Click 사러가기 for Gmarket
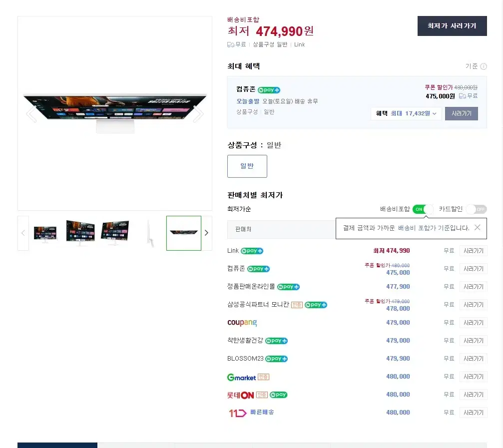 pyautogui.click(x=473, y=377)
